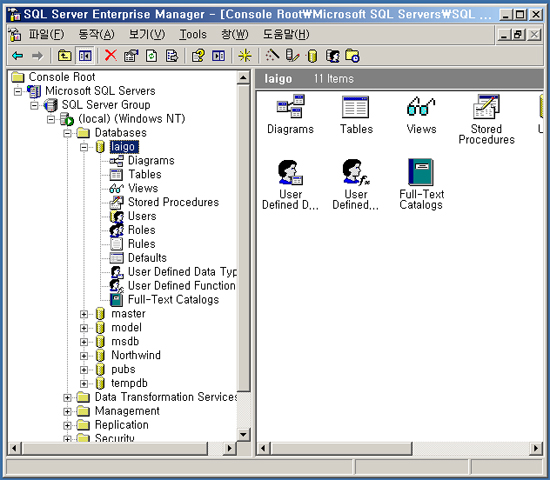This screenshot has height=480, width=550.
Task: Open the 동작(A) menu
Action: 96,34
